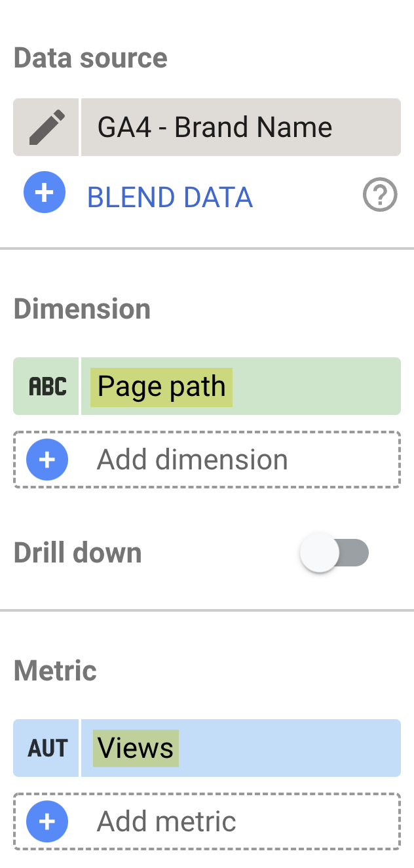Toggle Drill down for the dimension
Viewport: 414px width, 868px height.
(x=334, y=552)
